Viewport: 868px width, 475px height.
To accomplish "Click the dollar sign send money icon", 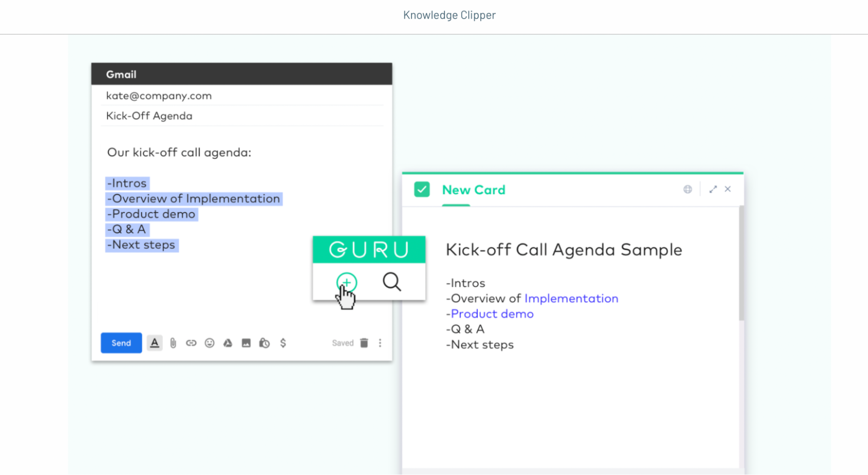I will (x=283, y=343).
